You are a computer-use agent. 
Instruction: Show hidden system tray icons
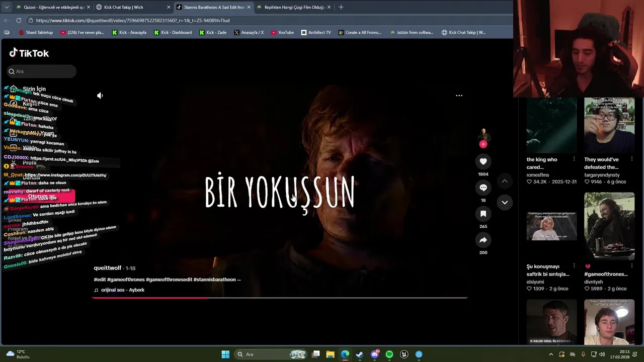[551, 354]
